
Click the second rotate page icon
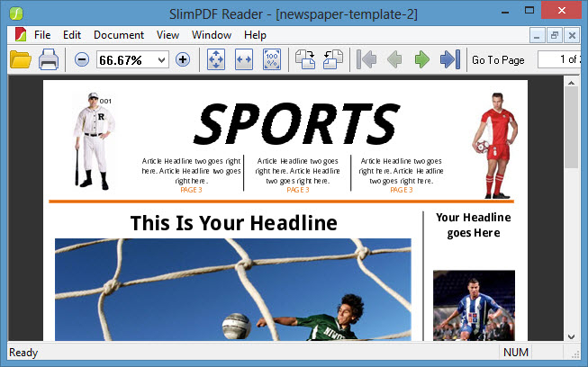(x=332, y=59)
